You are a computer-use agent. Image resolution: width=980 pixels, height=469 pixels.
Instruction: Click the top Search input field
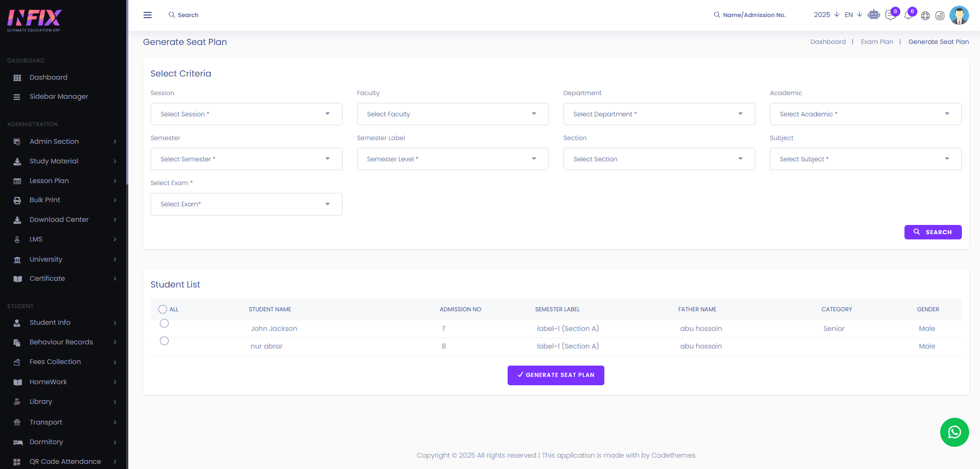pos(188,15)
